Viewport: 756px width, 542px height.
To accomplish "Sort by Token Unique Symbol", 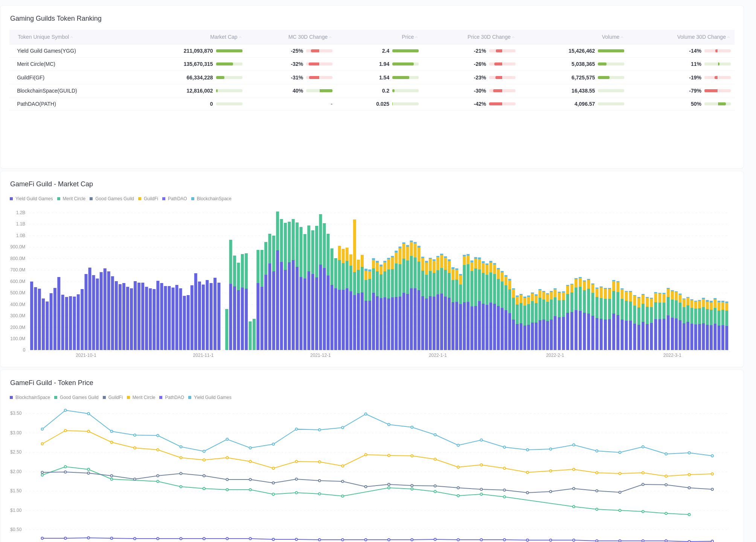I will (44, 37).
